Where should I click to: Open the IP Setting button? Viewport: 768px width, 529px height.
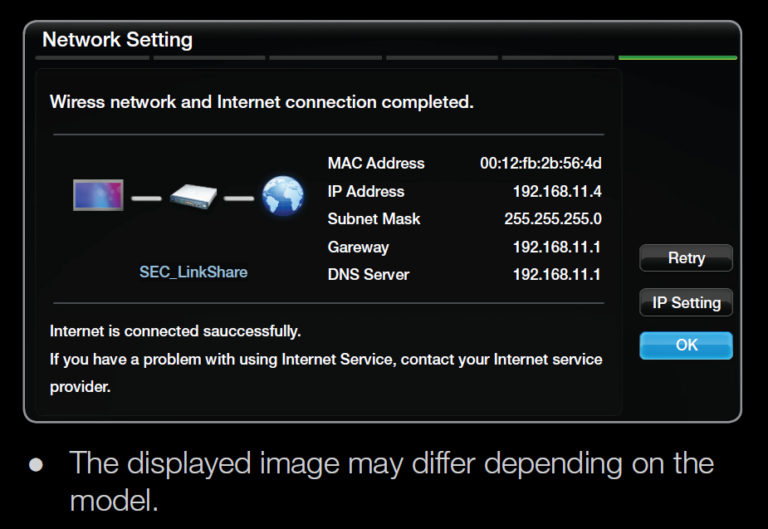[x=686, y=303]
